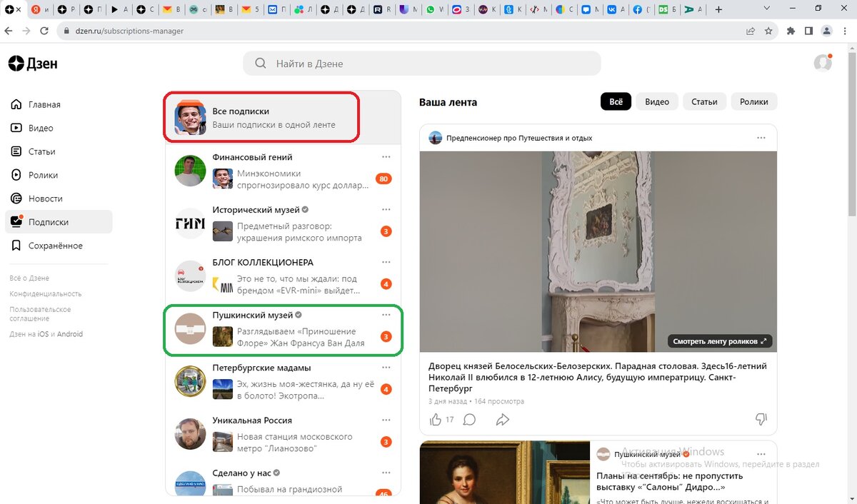Open Финансовый гений channel options menu
Viewport: 857px width, 504px height.
coord(386,157)
